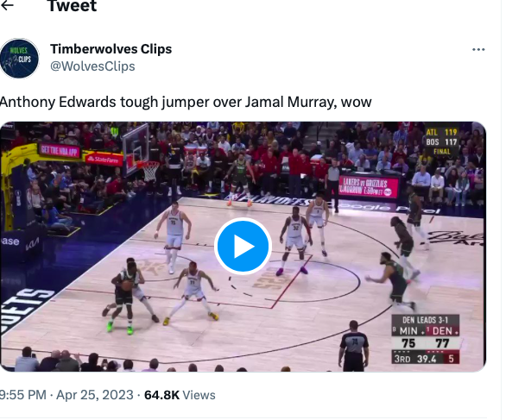Click the MIN DEN scoreboard in video
This screenshot has height=420, width=512.
click(x=426, y=339)
